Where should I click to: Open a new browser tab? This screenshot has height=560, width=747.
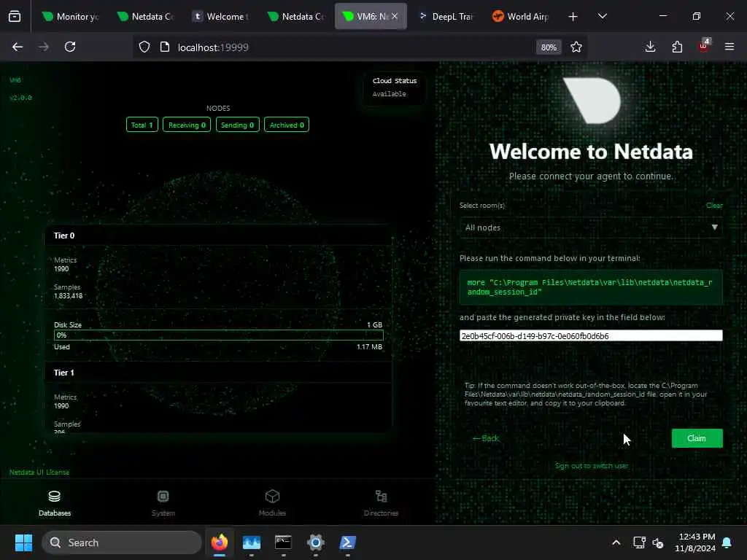click(573, 17)
